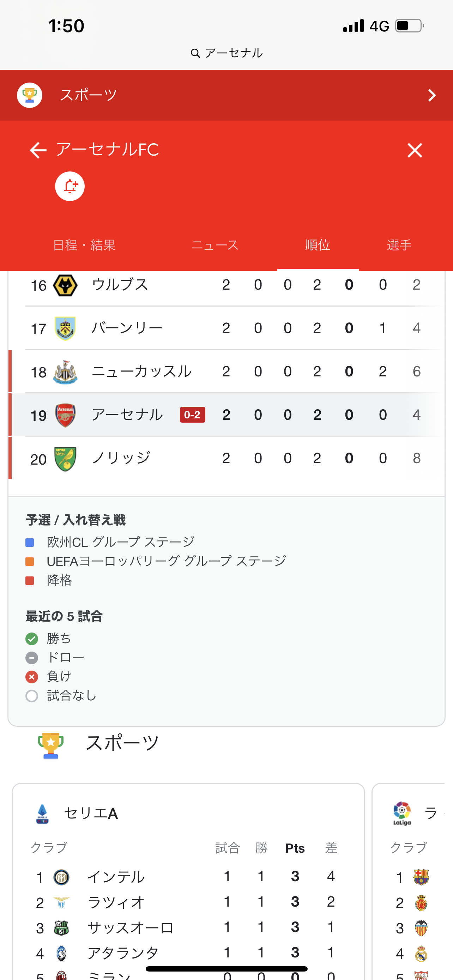Tap the Wolves club crest
This screenshot has width=453, height=980.
pyautogui.click(x=65, y=285)
